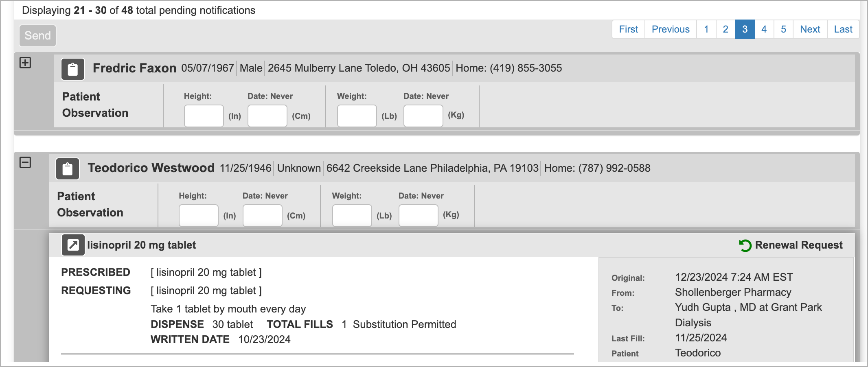The image size is (868, 367).
Task: Jump to the Last page
Action: tap(843, 29)
